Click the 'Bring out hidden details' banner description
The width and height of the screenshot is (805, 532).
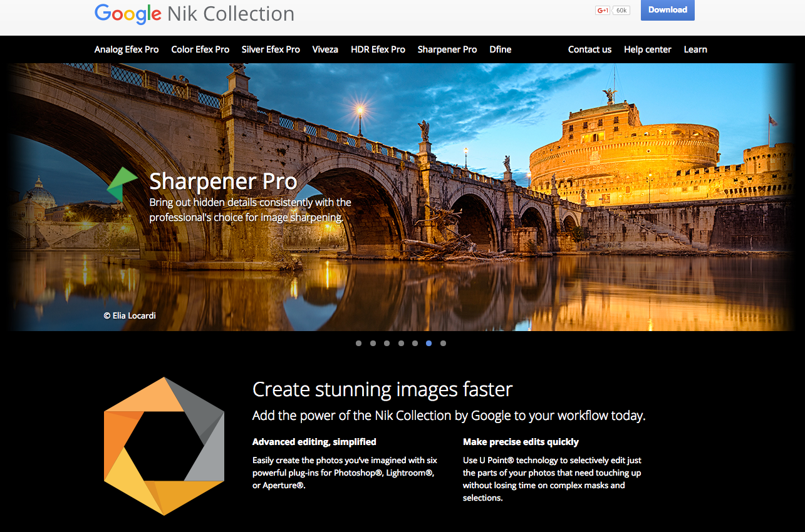point(250,210)
